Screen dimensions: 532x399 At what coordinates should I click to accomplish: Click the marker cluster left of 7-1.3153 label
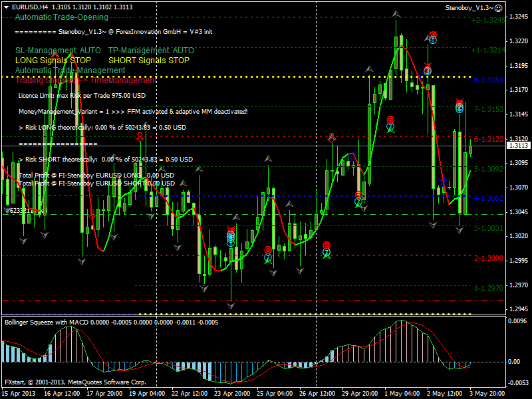(x=460, y=105)
